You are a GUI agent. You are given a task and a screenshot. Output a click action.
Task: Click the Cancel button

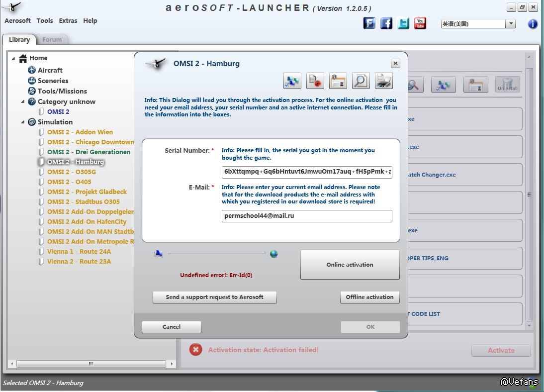tap(172, 327)
